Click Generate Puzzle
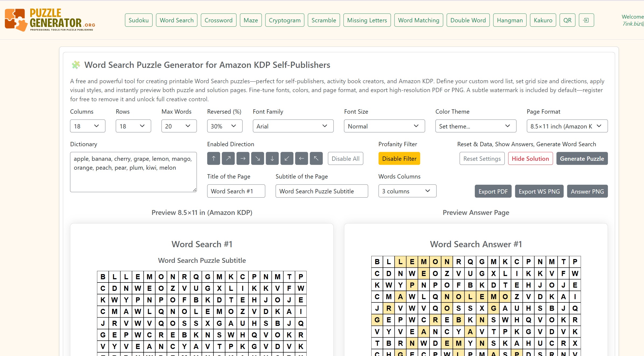644x356 pixels. coord(582,159)
